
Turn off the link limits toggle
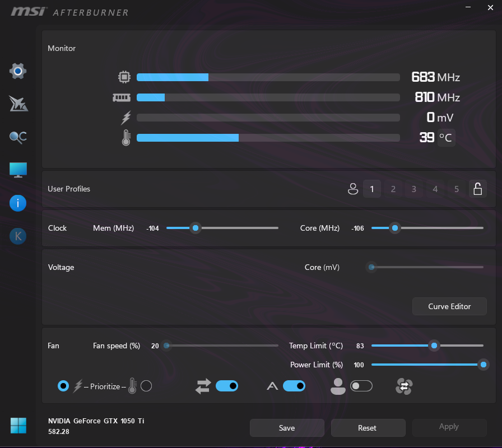click(227, 386)
